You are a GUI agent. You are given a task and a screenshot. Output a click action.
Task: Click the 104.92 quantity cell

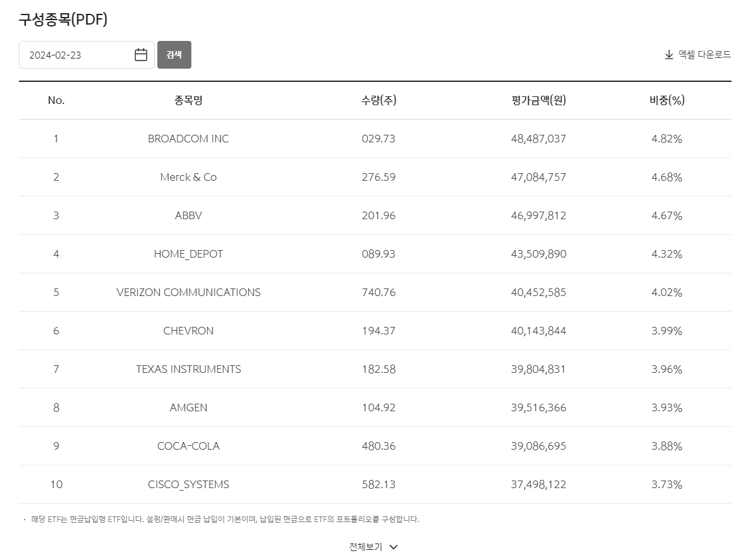[x=379, y=407]
